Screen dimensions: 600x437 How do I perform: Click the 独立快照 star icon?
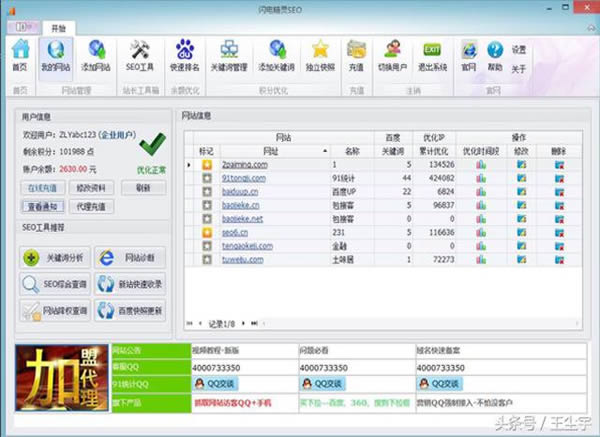click(x=319, y=54)
